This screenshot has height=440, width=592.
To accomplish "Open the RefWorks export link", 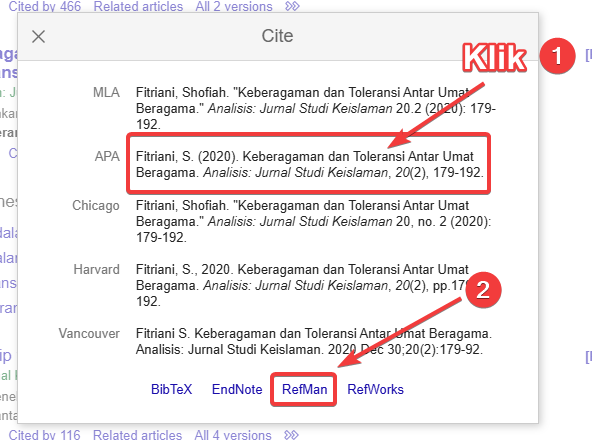I will (x=376, y=389).
